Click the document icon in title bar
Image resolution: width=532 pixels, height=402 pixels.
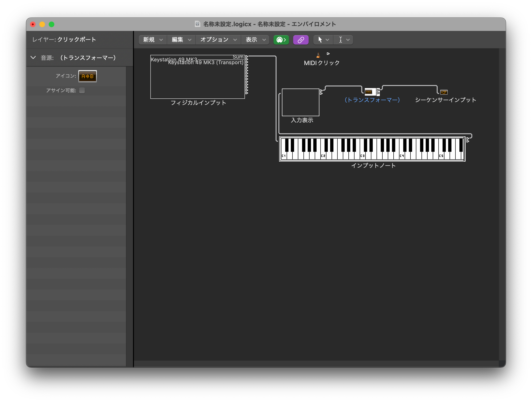click(197, 24)
